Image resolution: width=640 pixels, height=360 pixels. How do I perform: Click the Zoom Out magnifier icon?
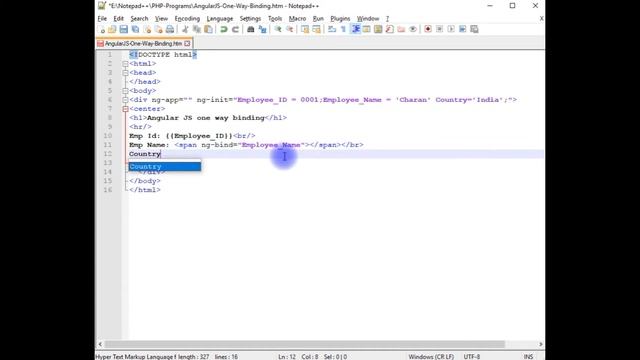click(x=289, y=29)
